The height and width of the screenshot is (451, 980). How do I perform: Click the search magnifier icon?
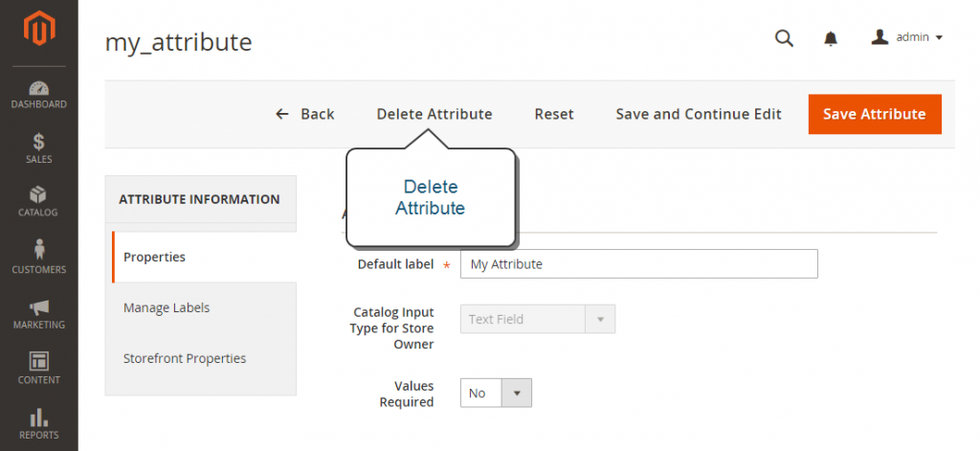click(784, 39)
